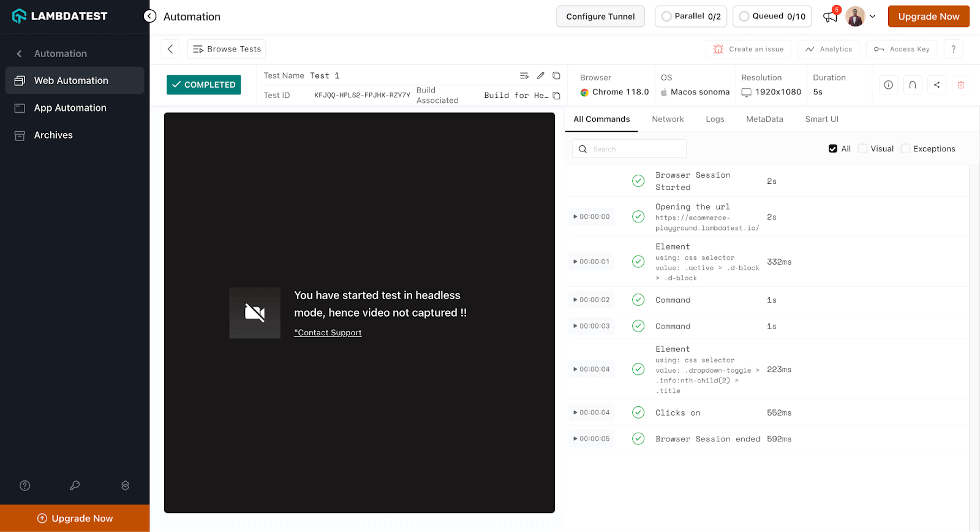Screen dimensions: 980x532
Task: Follow the Contact Support link
Action: click(328, 333)
